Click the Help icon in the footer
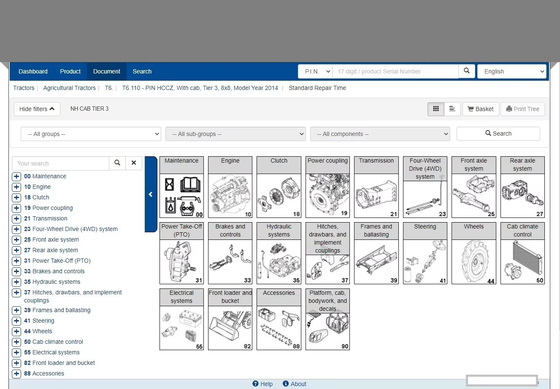 (x=255, y=384)
